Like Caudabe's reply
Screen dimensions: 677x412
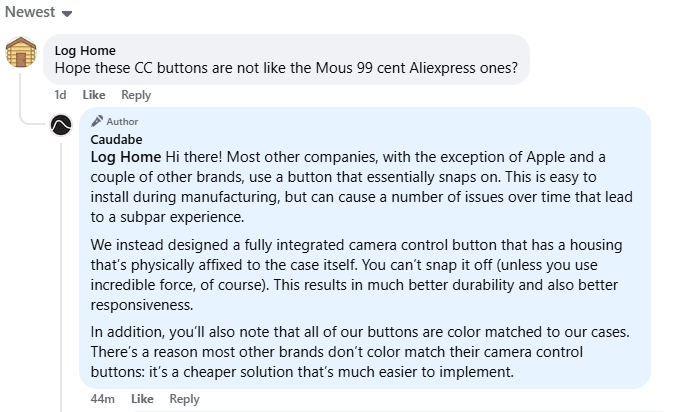click(x=142, y=399)
